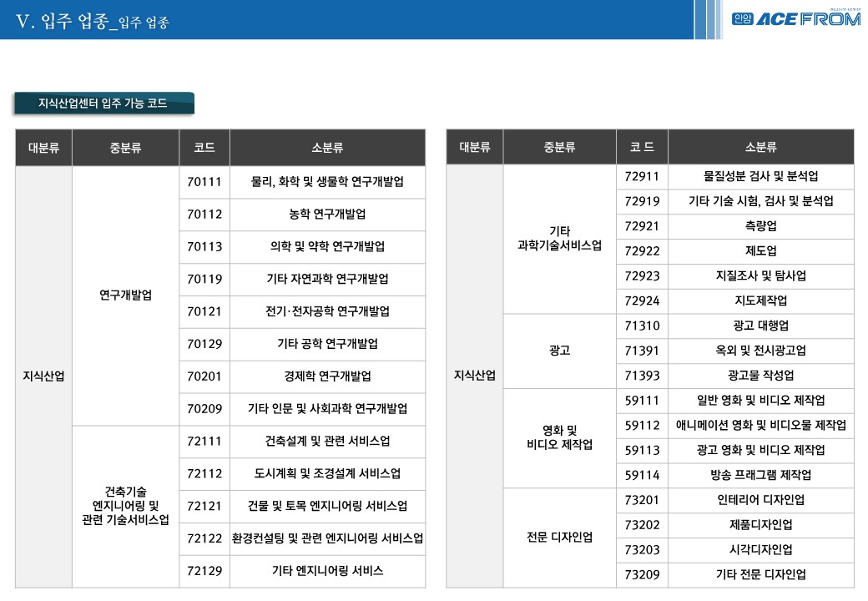Screen dimensions: 868x601
Task: Click the ACE FROM logo
Action: pyautogui.click(x=795, y=18)
